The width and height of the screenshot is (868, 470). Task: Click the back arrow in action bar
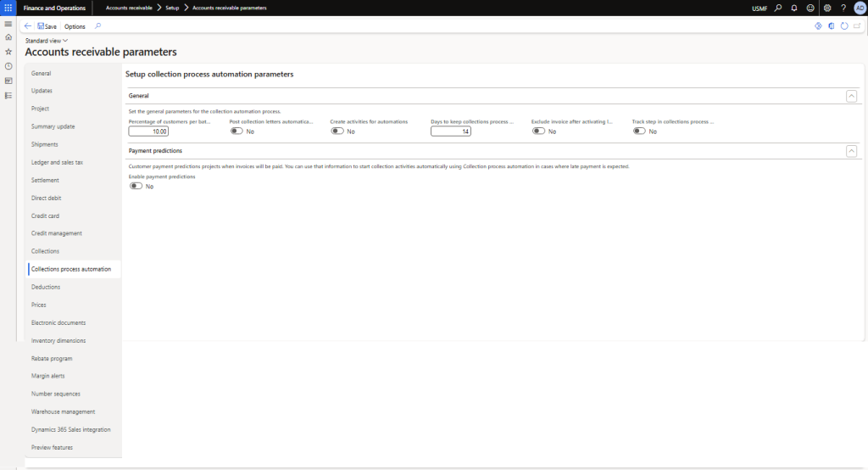(x=28, y=26)
